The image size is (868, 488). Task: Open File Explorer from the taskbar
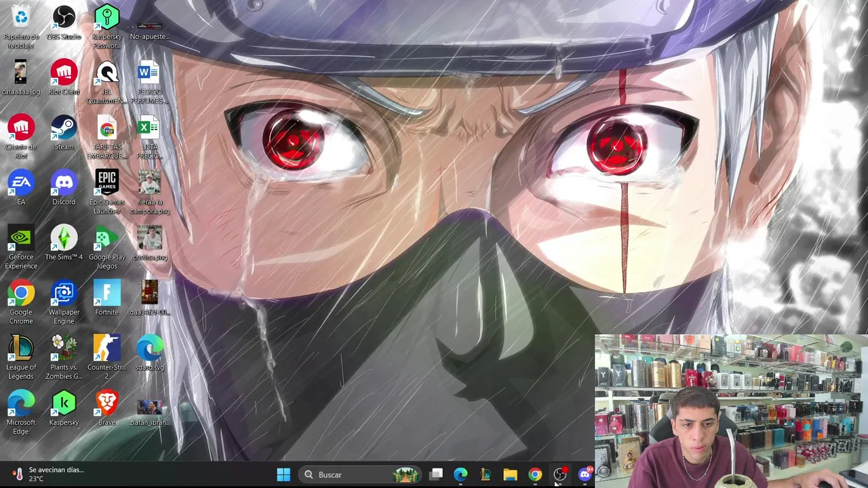click(x=510, y=474)
